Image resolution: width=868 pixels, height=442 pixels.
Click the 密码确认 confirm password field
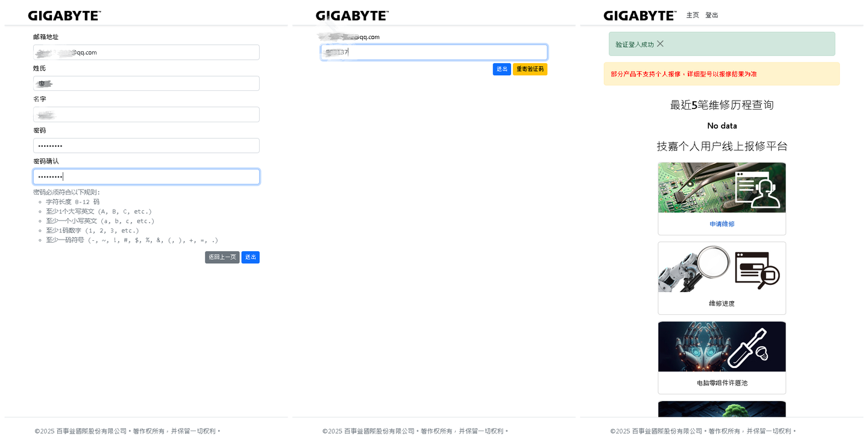click(146, 176)
